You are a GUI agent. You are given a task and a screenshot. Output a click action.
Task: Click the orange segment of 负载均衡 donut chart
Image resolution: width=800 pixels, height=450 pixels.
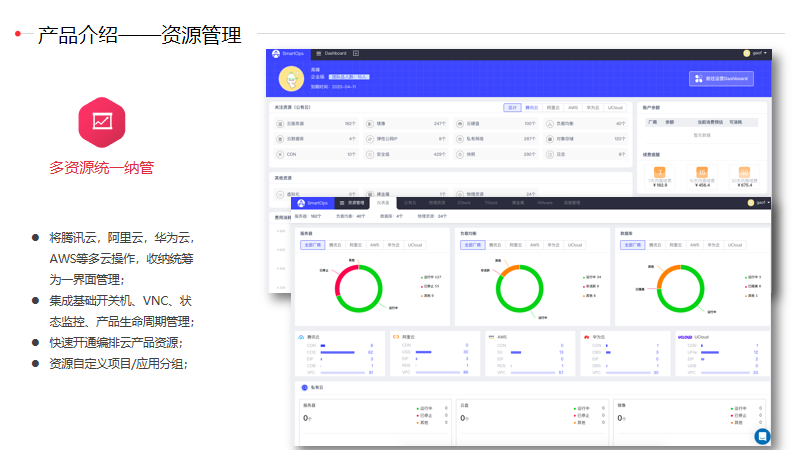point(510,269)
